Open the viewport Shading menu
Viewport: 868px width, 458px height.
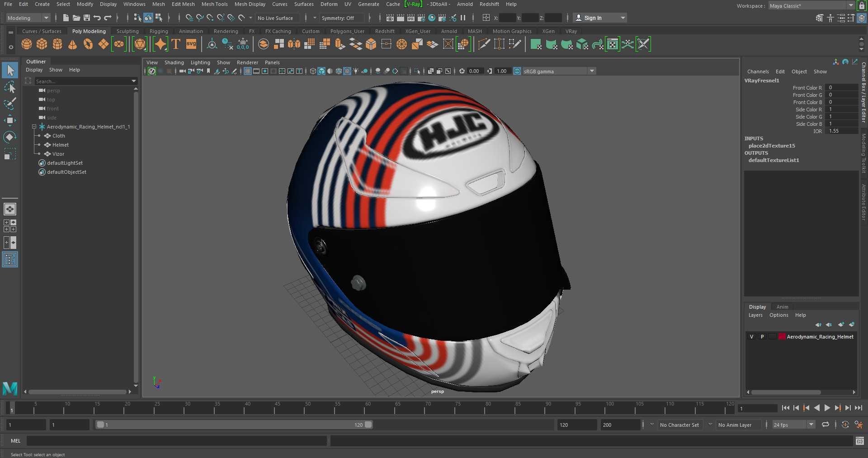pyautogui.click(x=174, y=62)
